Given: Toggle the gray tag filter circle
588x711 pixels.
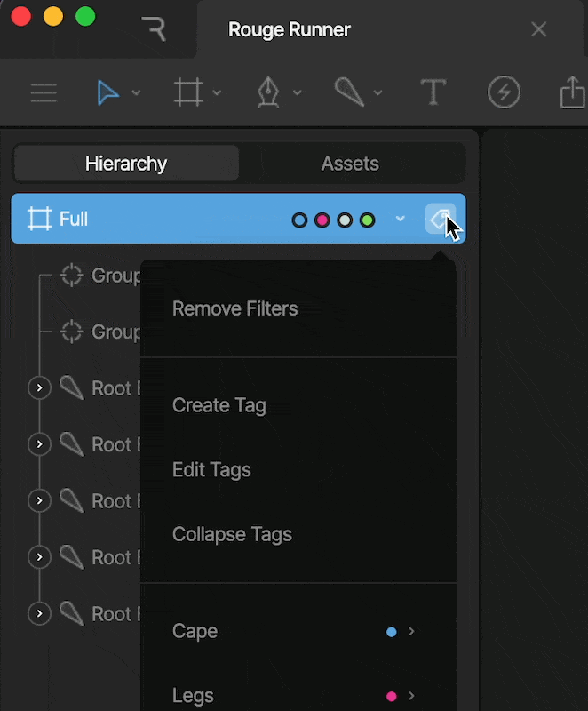Looking at the screenshot, I should pos(345,220).
